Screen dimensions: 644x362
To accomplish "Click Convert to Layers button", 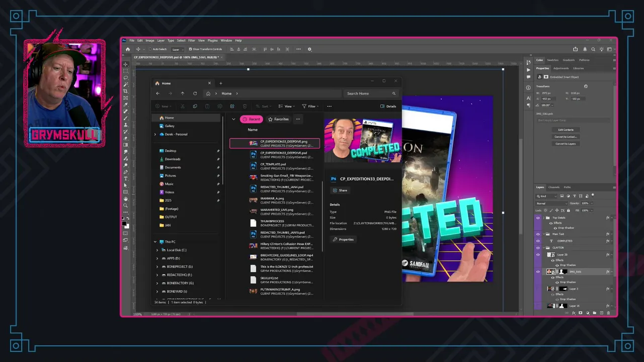I will (x=566, y=144).
